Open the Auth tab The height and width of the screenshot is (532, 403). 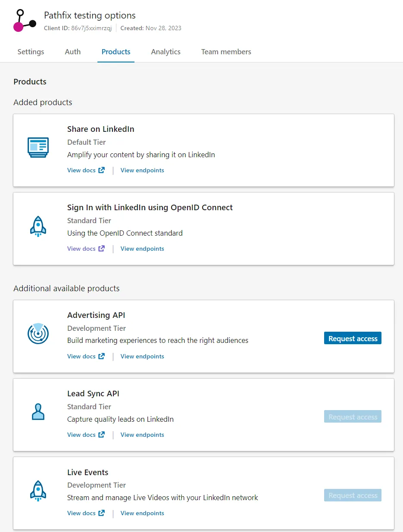(73, 52)
